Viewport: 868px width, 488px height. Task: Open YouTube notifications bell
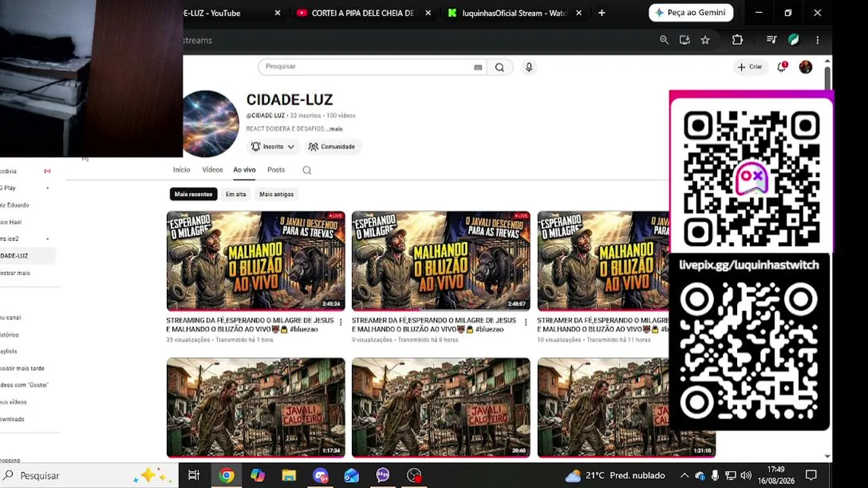click(x=782, y=66)
